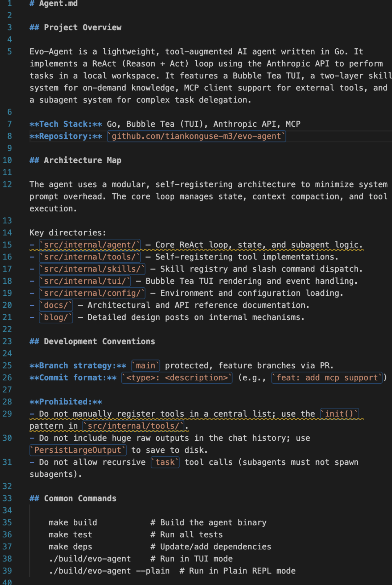Click the `src/internal/tools/` code span on line 16
Screen dimensions: 392x585
(x=90, y=257)
